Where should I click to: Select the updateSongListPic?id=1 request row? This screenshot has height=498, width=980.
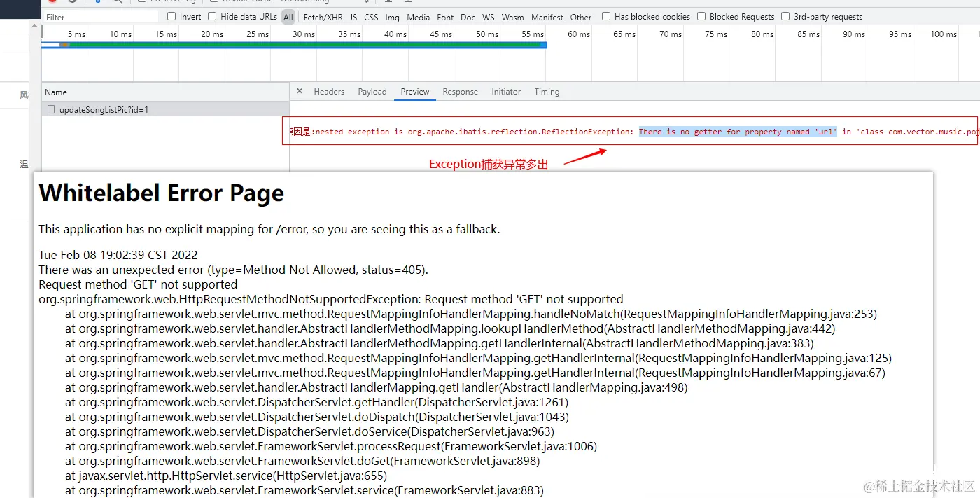coord(165,109)
